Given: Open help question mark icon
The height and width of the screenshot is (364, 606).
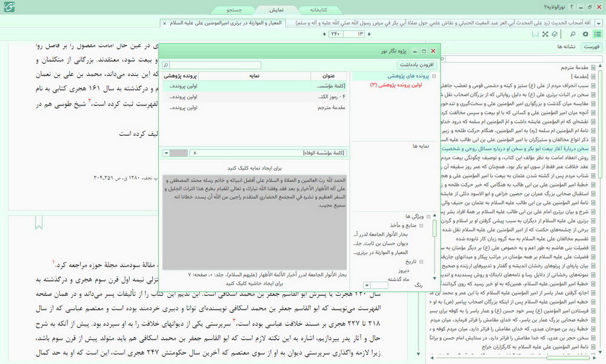Looking at the screenshot, I should [571, 7].
